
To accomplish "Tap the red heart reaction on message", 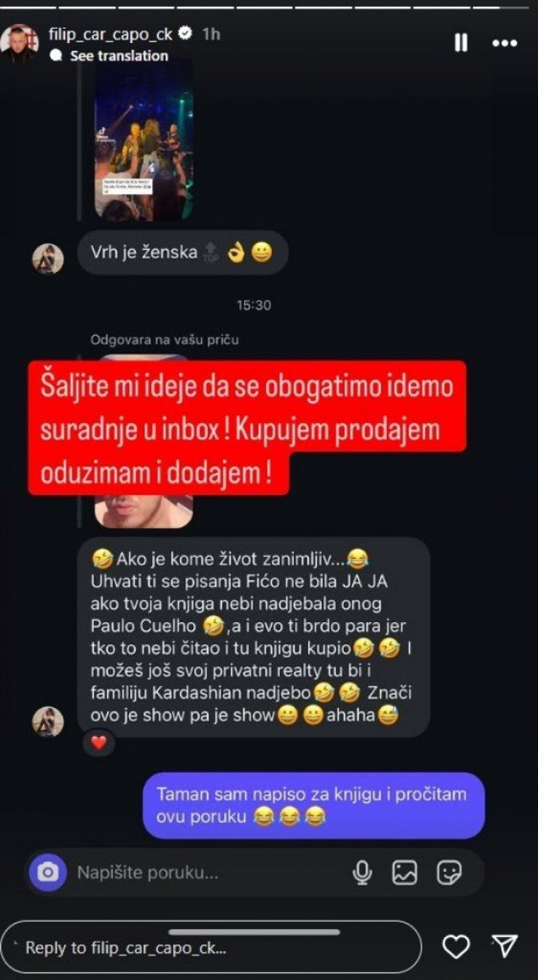I will (x=99, y=743).
